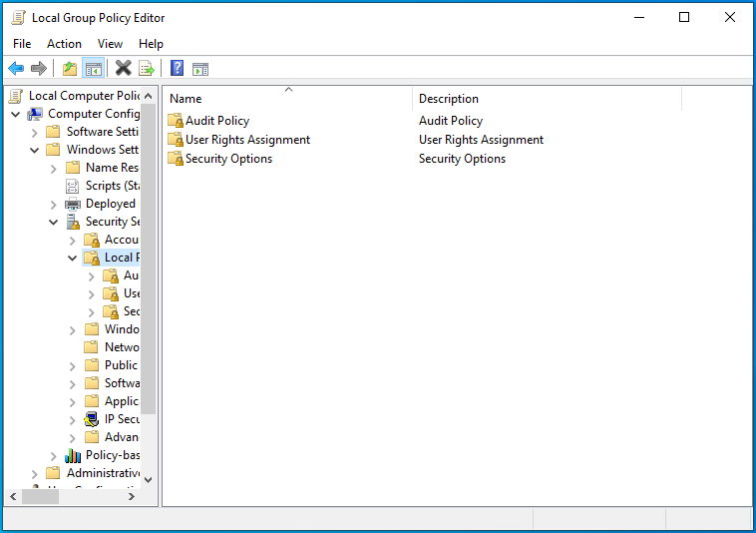The image size is (756, 533).
Task: Select User Rights Assignment in the list
Action: (246, 140)
